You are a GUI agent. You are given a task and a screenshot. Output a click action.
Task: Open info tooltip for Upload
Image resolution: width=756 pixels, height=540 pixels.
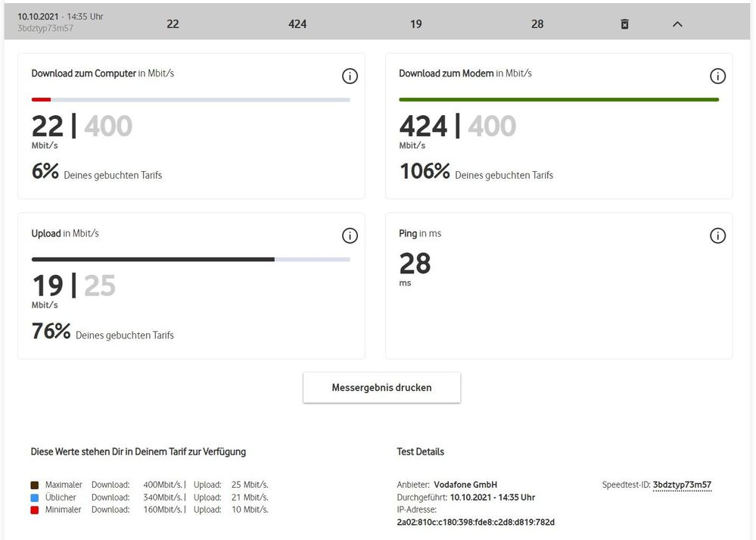click(x=350, y=236)
